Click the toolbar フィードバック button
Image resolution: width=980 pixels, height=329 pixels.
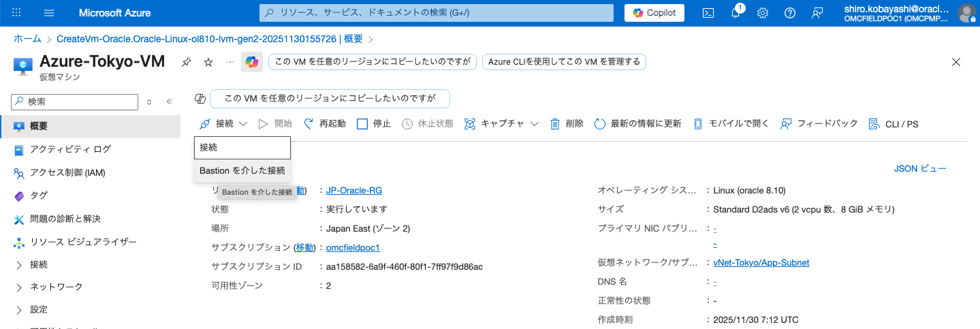(819, 123)
